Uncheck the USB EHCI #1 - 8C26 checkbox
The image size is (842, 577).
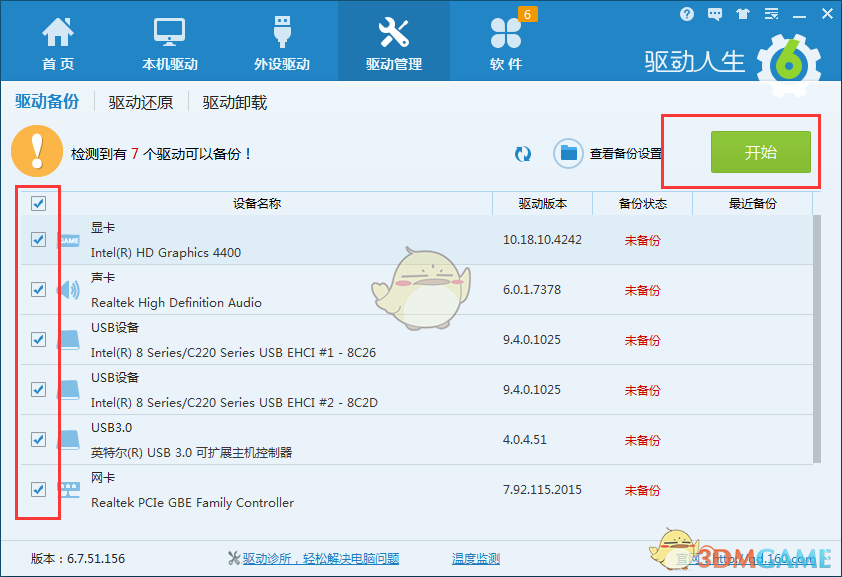click(38, 339)
